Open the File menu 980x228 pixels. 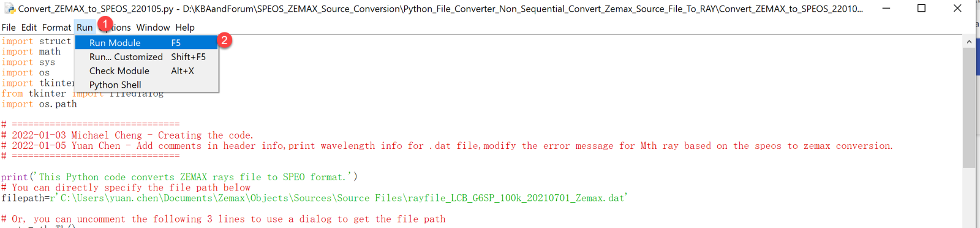pyautogui.click(x=9, y=28)
